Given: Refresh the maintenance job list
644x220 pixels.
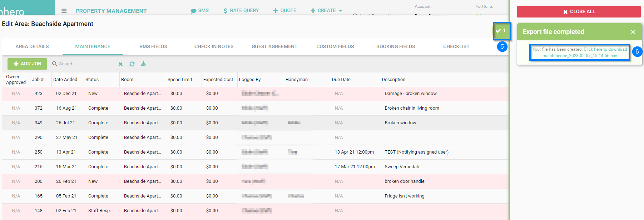Looking at the screenshot, I should [x=132, y=64].
